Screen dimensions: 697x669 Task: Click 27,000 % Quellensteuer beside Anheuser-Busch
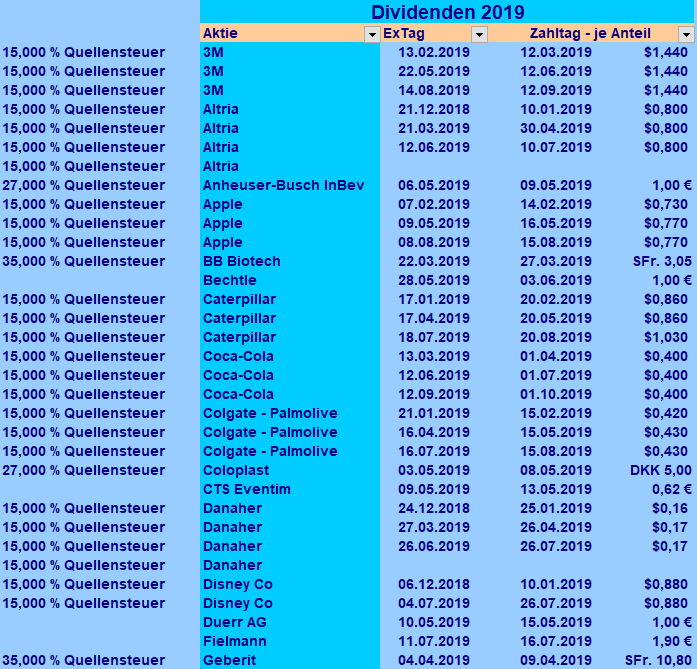pyautogui.click(x=84, y=185)
